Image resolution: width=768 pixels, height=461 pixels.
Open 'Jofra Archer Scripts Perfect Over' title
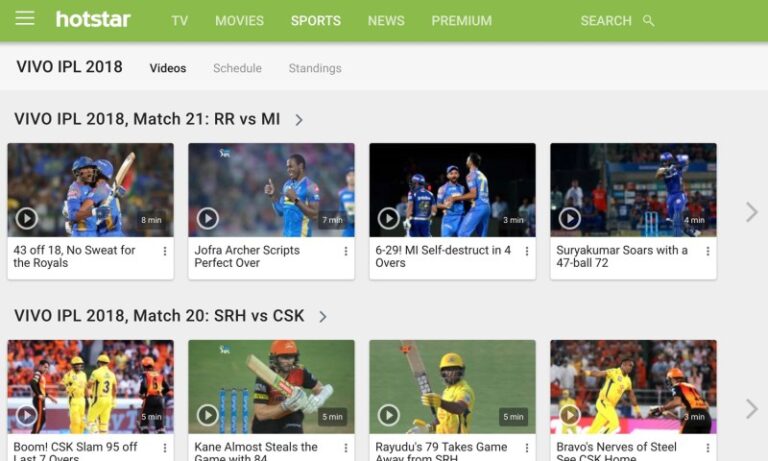pos(247,256)
